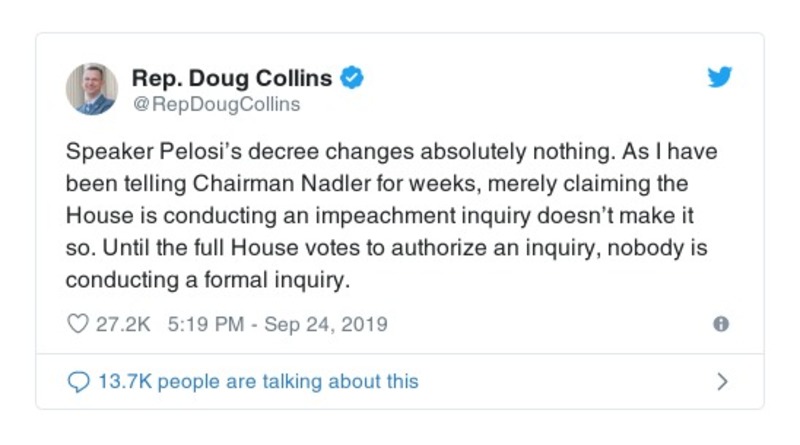Screen dimensions: 800x445
Task: Expand the conversation with the right chevron
Action: 722,381
